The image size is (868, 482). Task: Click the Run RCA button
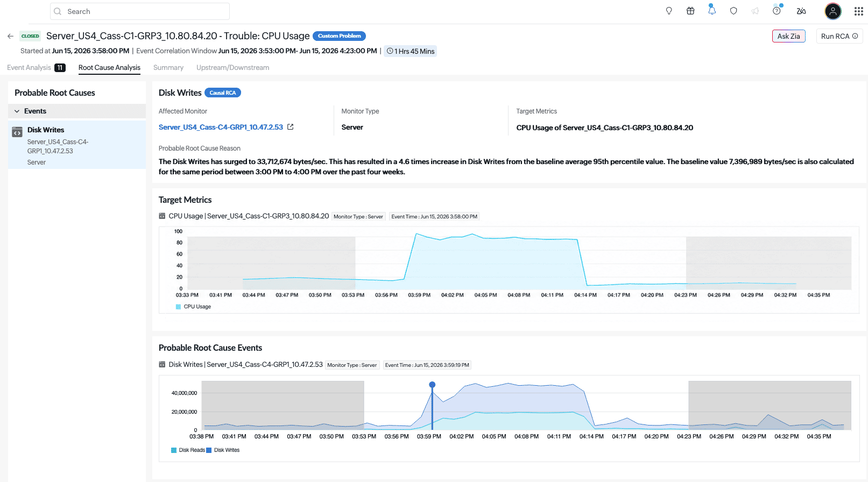839,36
